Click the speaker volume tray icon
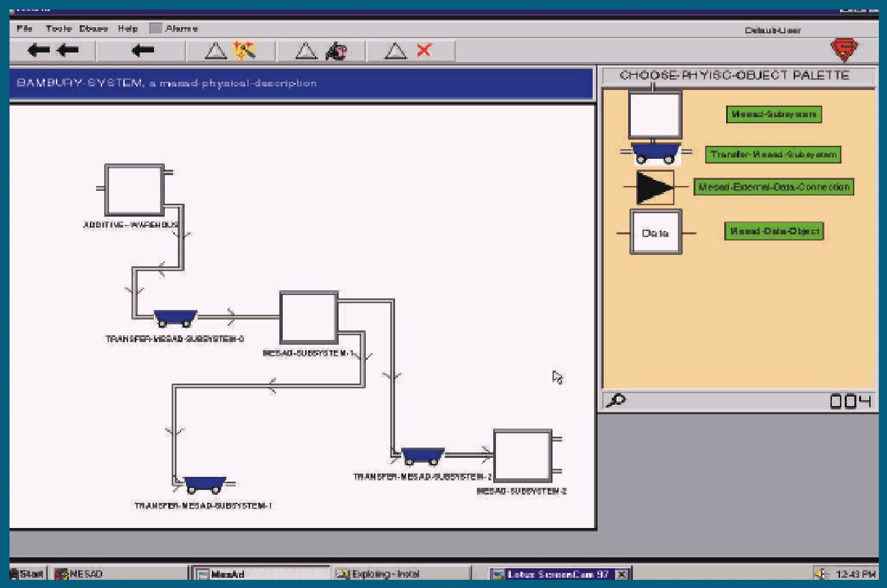Image resolution: width=887 pixels, height=588 pixels. coord(823,574)
